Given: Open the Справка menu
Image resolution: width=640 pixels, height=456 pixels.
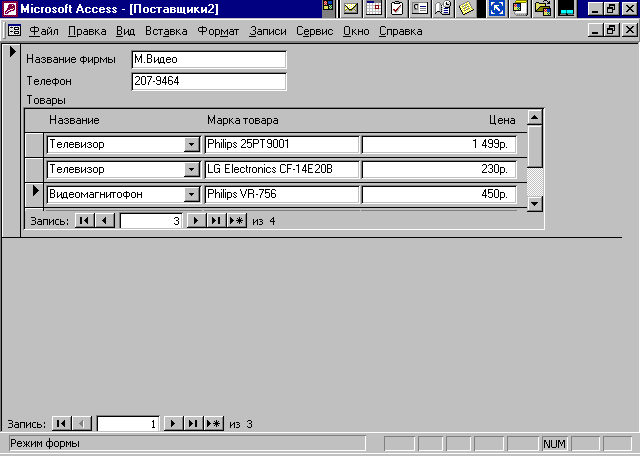Looking at the screenshot, I should (x=400, y=31).
